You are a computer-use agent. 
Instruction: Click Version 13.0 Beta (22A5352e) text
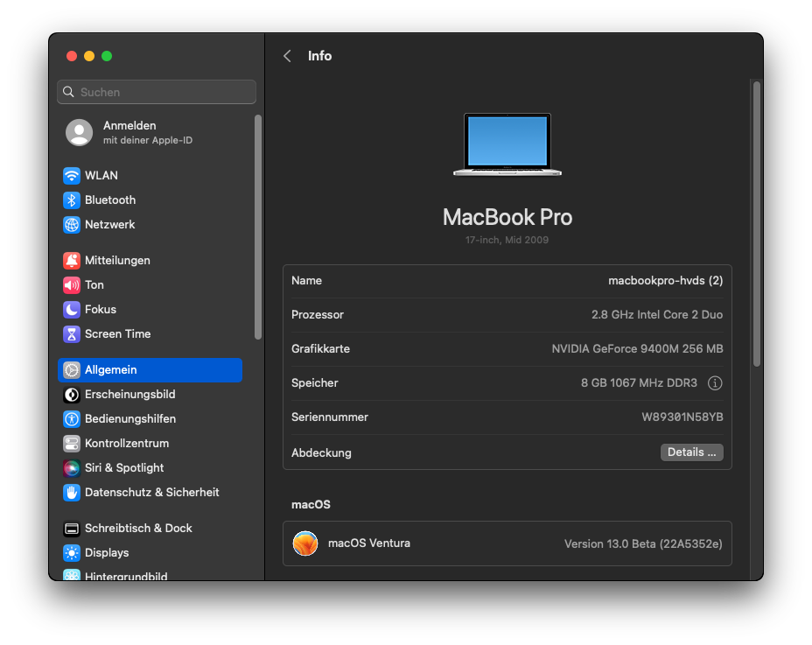643,544
